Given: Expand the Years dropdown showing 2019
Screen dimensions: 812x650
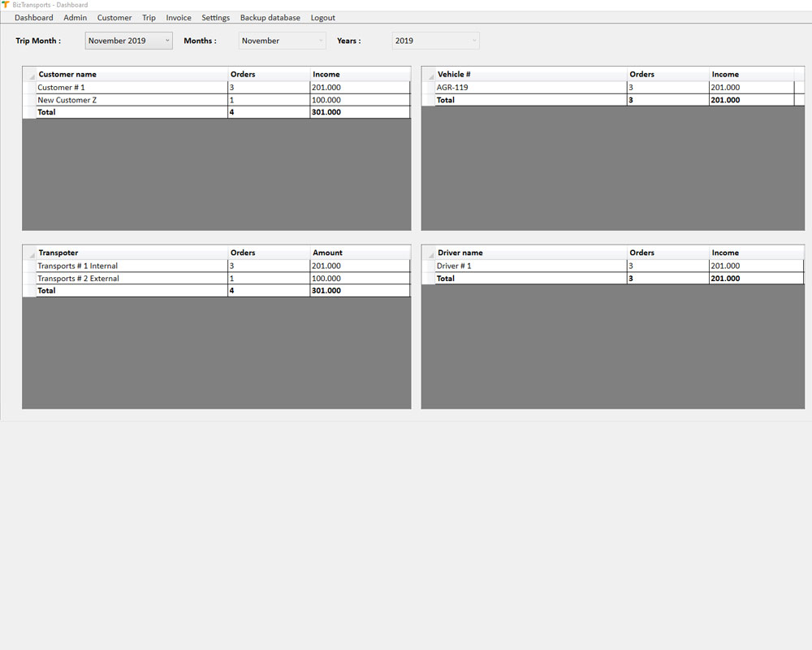Looking at the screenshot, I should coord(474,41).
